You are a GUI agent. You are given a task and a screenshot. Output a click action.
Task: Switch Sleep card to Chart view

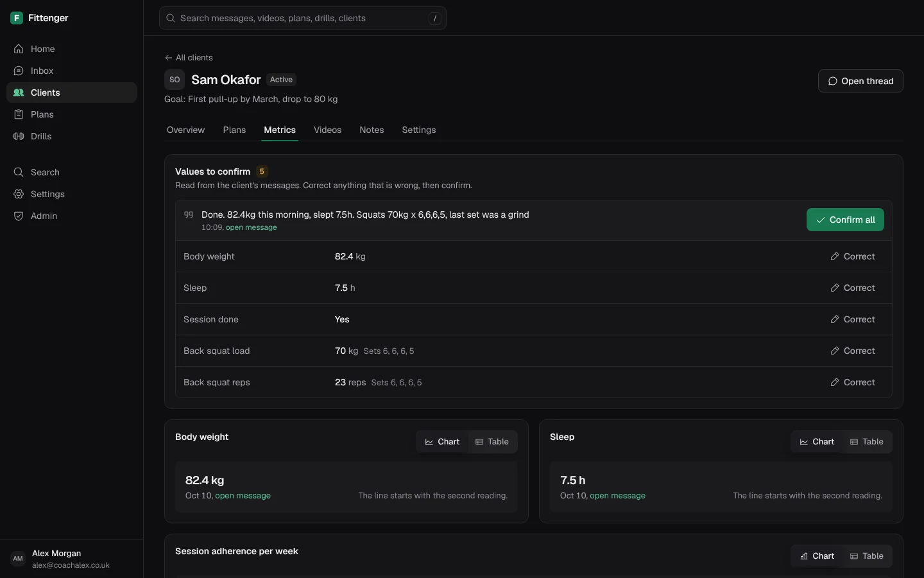tap(817, 442)
